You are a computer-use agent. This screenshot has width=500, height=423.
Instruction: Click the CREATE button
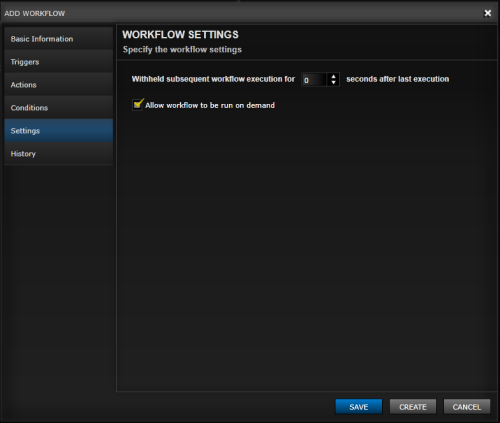(x=413, y=407)
